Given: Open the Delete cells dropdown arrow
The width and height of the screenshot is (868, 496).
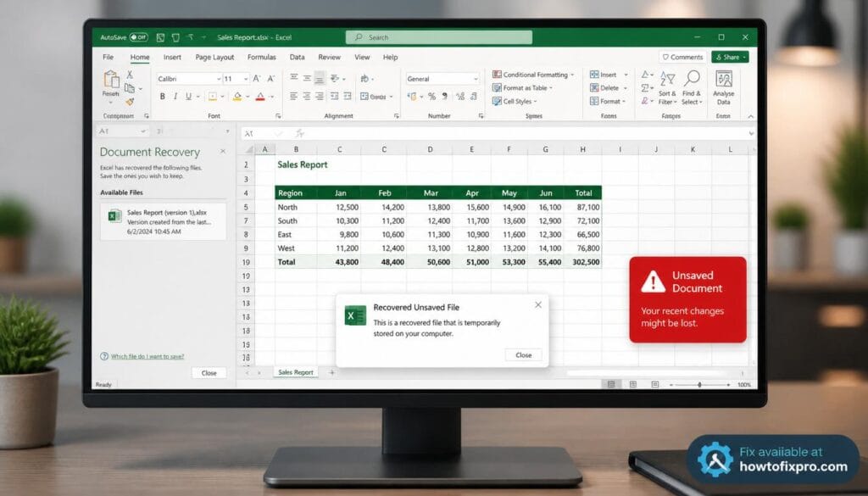Looking at the screenshot, I should (x=626, y=88).
